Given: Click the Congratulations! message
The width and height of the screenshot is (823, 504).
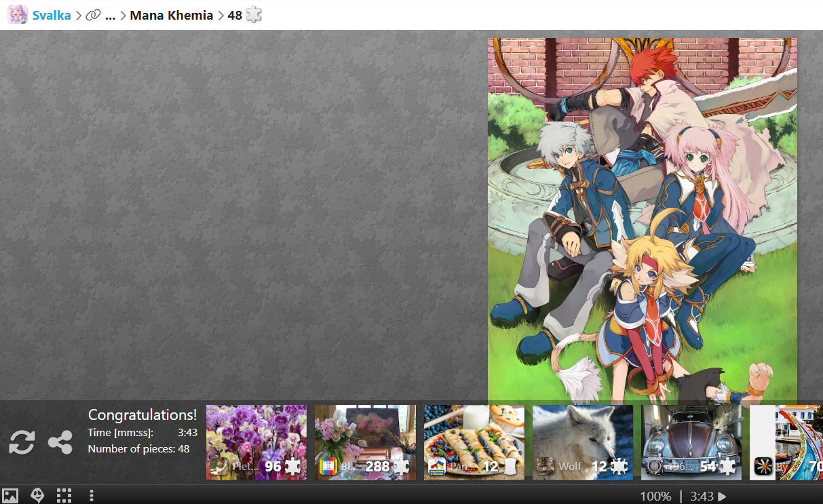Looking at the screenshot, I should 142,414.
